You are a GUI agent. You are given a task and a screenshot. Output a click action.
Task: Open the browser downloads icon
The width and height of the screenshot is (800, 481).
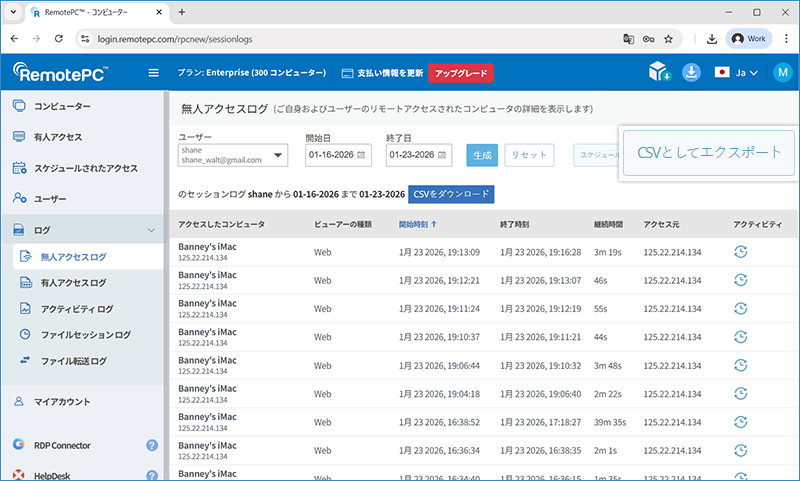point(712,39)
